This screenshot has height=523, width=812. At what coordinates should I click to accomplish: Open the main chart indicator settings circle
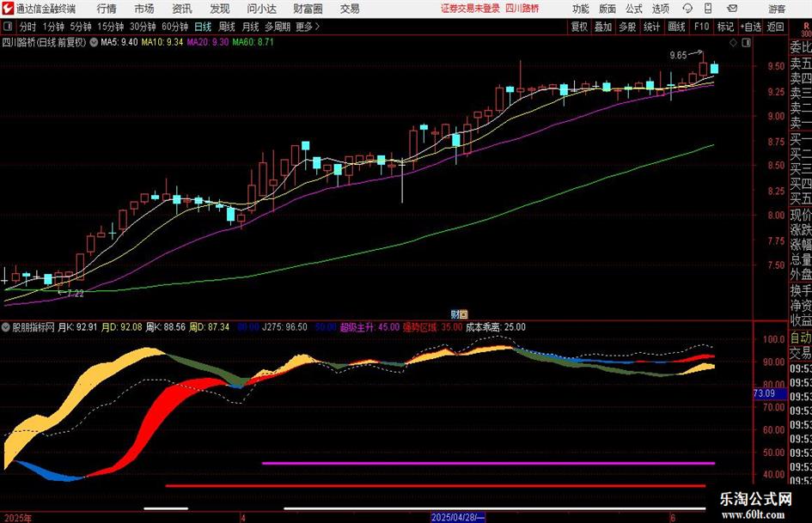tap(94, 42)
